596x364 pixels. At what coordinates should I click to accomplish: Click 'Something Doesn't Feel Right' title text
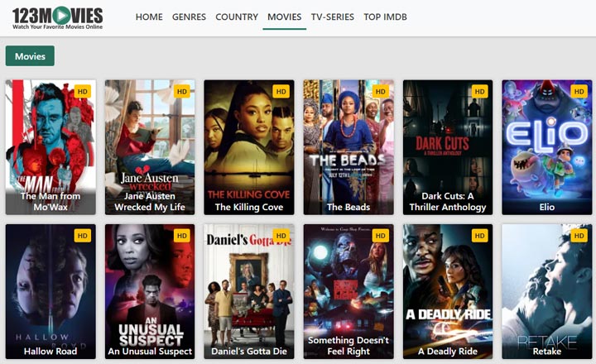348,346
